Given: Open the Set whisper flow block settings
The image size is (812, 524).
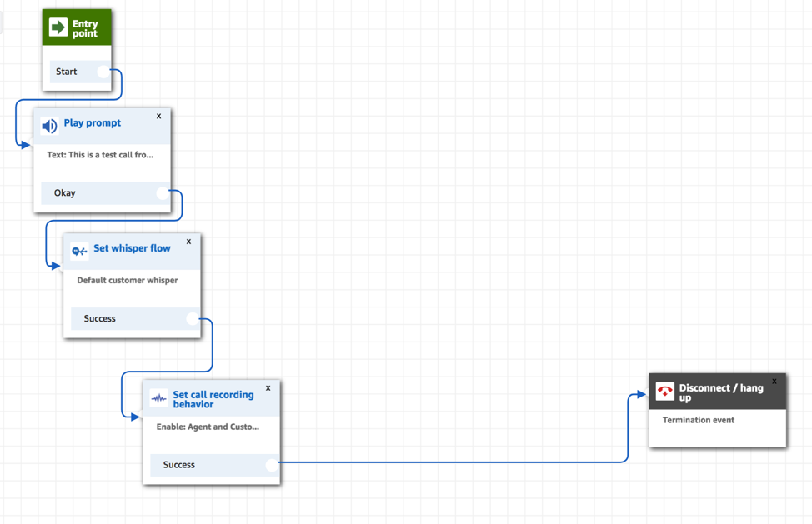Looking at the screenshot, I should [x=132, y=248].
